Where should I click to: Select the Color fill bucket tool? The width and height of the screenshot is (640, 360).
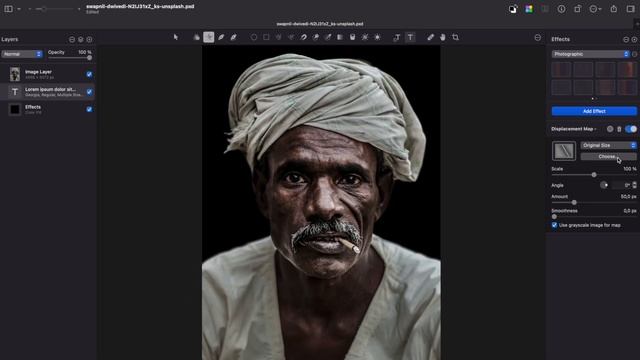pyautogui.click(x=352, y=37)
